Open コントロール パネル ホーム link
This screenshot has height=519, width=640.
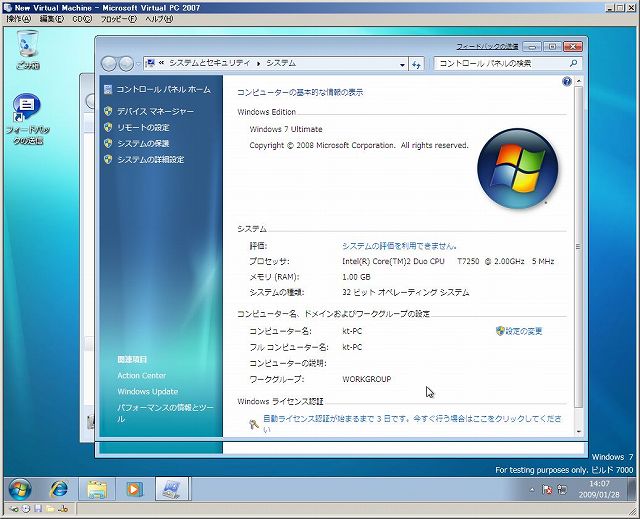click(163, 89)
